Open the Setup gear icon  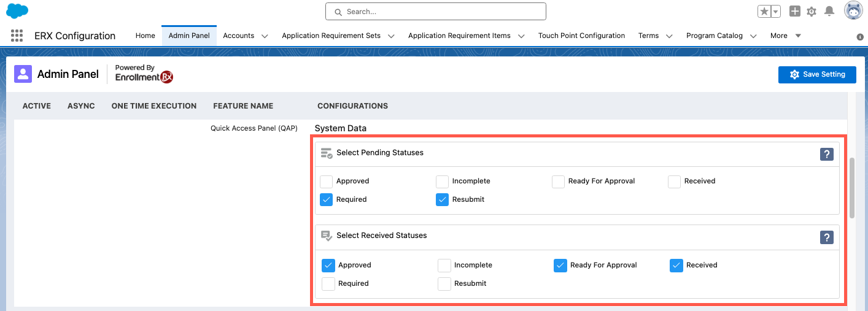(x=812, y=12)
